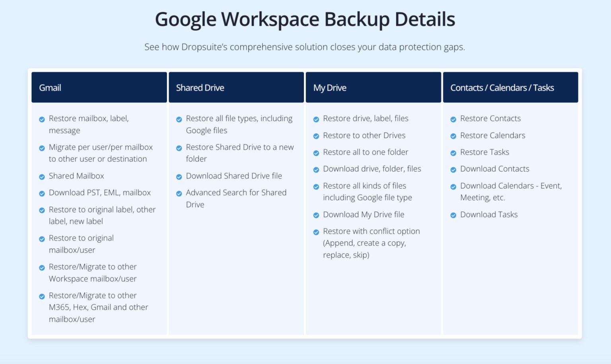The width and height of the screenshot is (611, 364).
Task: Click the My Drive header bar
Action: click(x=374, y=87)
